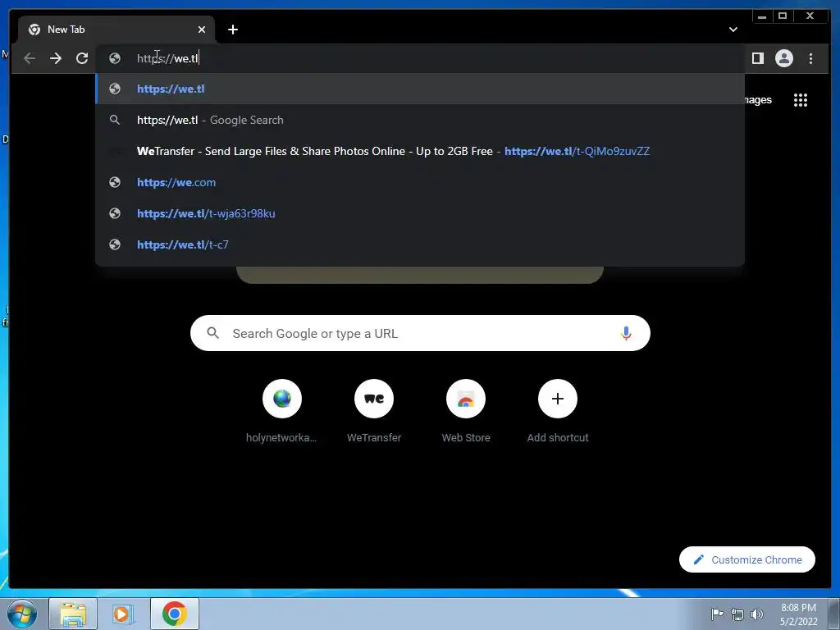
Task: Click the Customize Chrome button
Action: (x=746, y=559)
